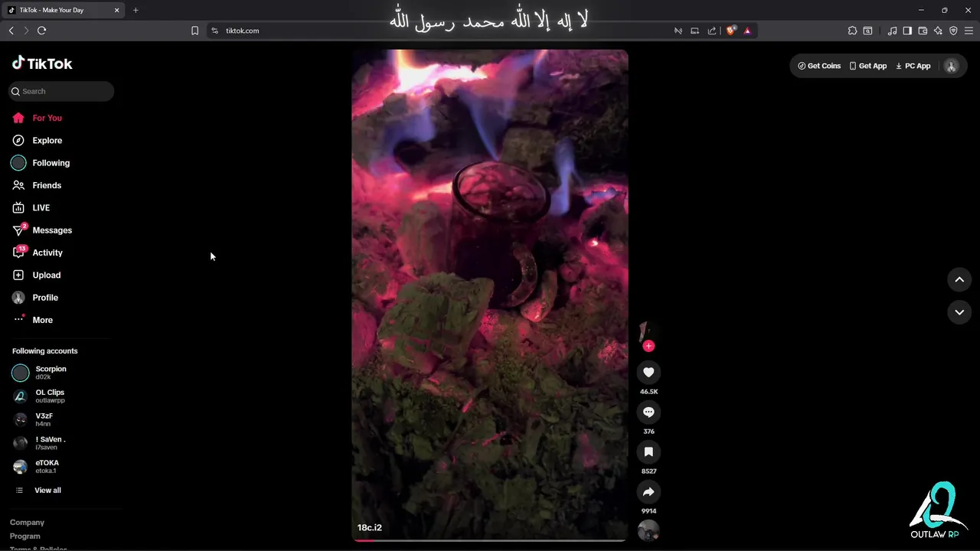Open the spinning sound disc at the bottom right of the video
980x551 pixels.
pos(648,530)
